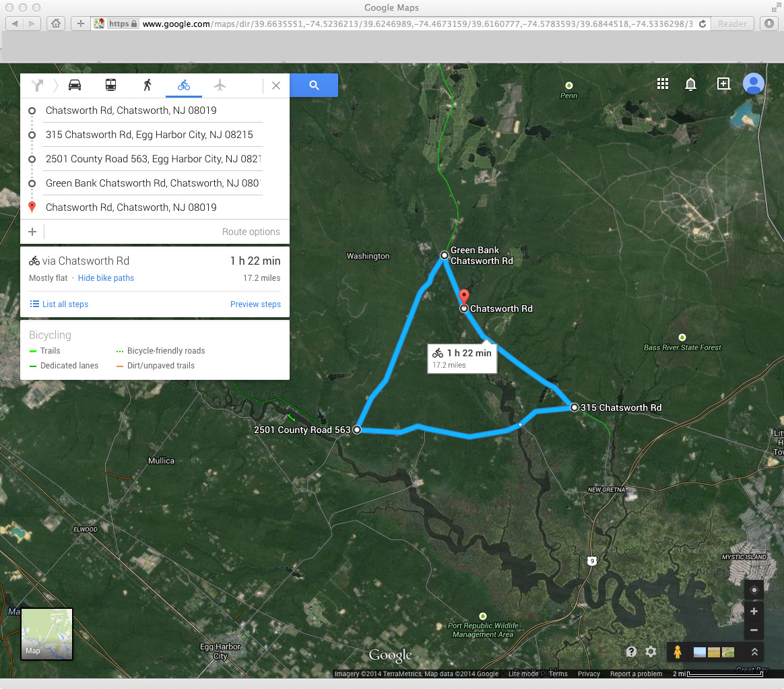This screenshot has height=689, width=784.
Task: Open map settings gear menu
Action: click(x=651, y=652)
